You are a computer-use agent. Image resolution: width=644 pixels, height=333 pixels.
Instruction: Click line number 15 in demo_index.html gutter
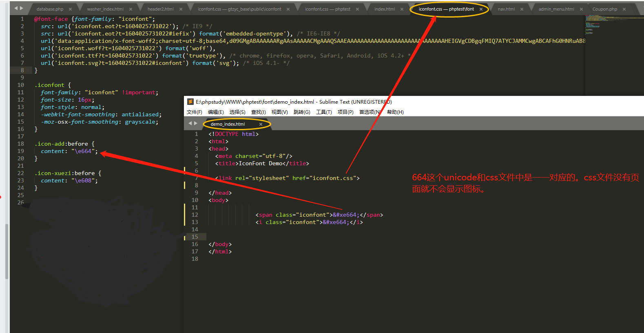point(195,237)
